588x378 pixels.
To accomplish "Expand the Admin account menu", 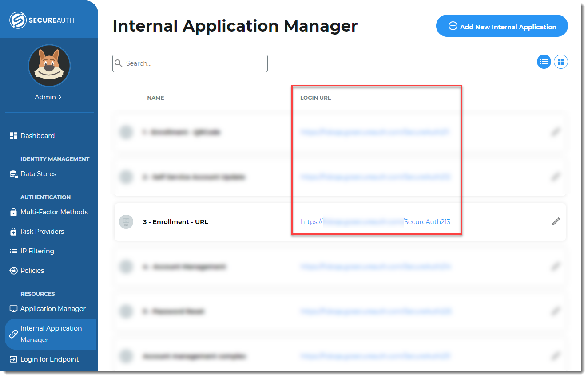I will pyautogui.click(x=49, y=97).
